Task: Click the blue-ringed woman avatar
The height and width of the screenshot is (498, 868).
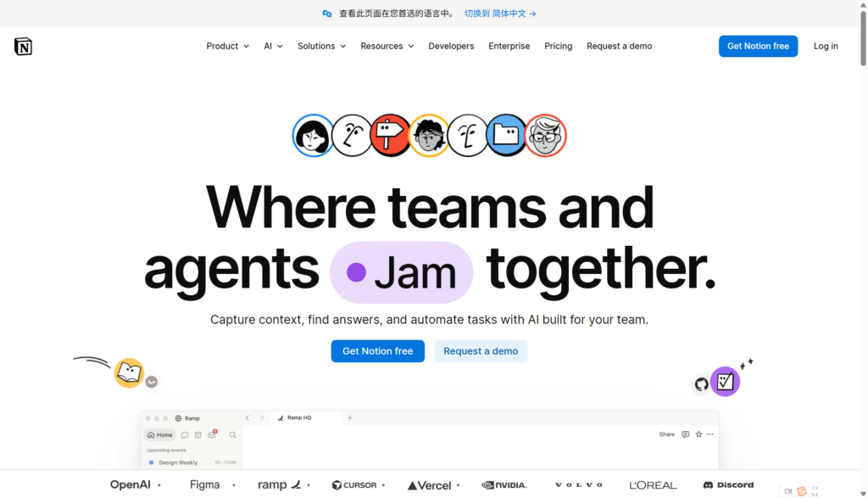Action: [313, 136]
